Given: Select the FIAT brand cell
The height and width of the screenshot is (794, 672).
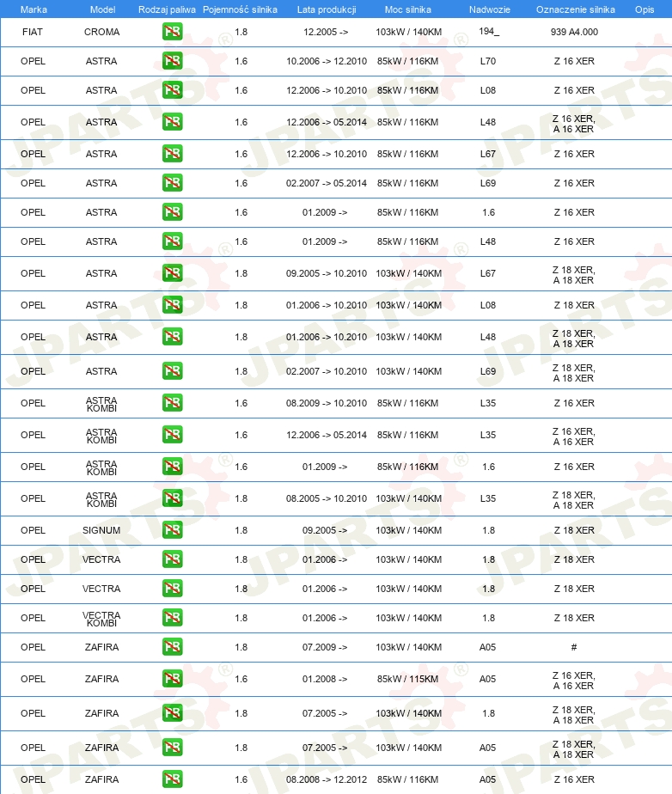Looking at the screenshot, I should tap(33, 32).
